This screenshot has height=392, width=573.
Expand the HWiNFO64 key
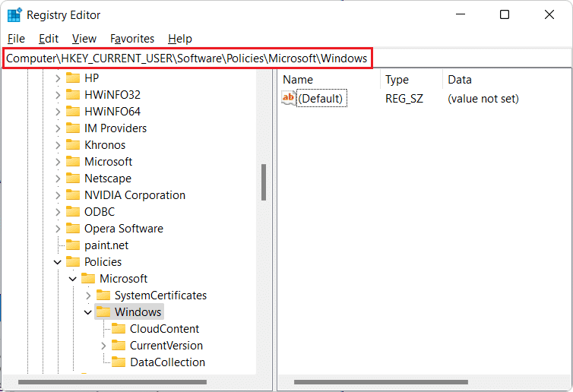point(58,112)
